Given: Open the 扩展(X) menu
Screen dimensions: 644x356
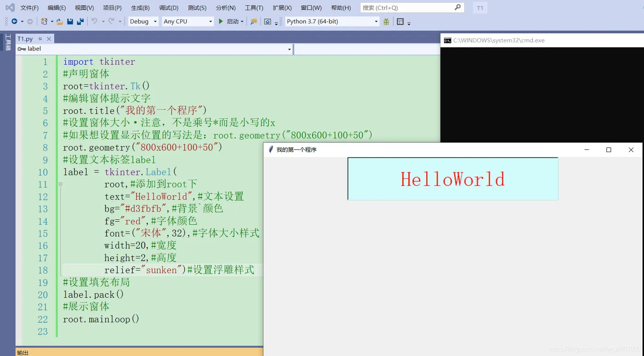Looking at the screenshot, I should (x=282, y=8).
